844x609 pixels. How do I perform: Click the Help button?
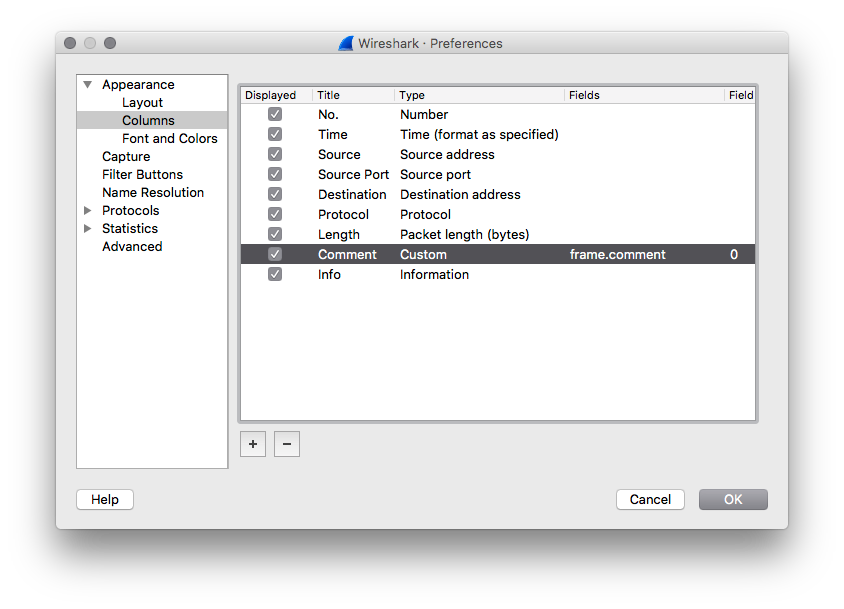(x=105, y=499)
